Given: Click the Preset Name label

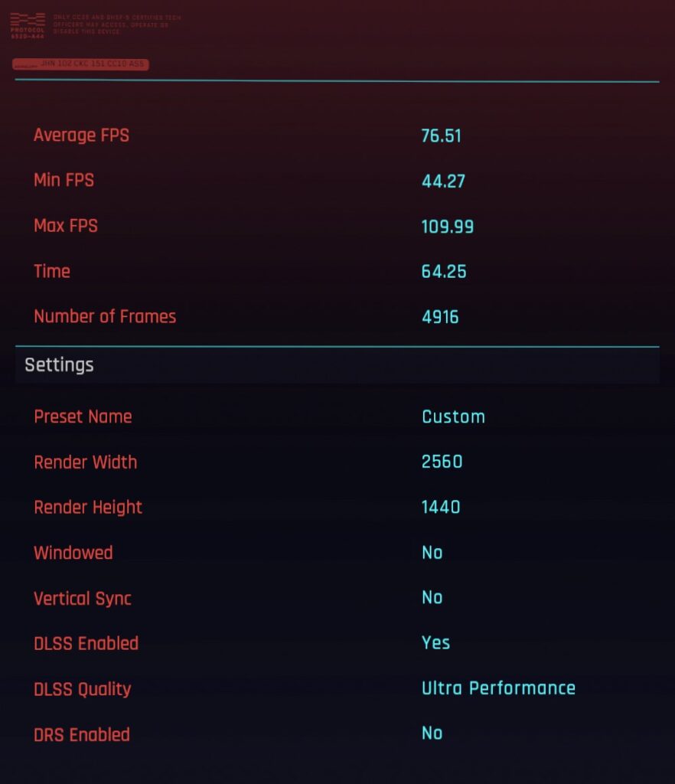Looking at the screenshot, I should (83, 417).
